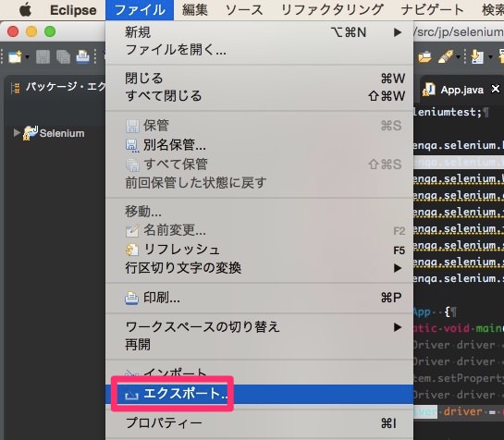Screen dimensions: 504x440
Task: Open the リファクタリング menu
Action: [x=332, y=10]
